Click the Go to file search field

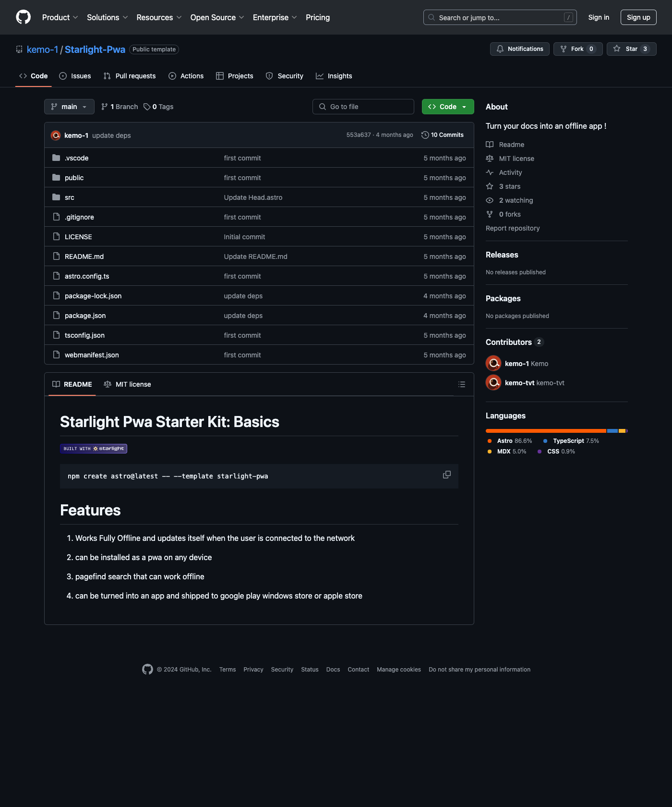pyautogui.click(x=363, y=106)
